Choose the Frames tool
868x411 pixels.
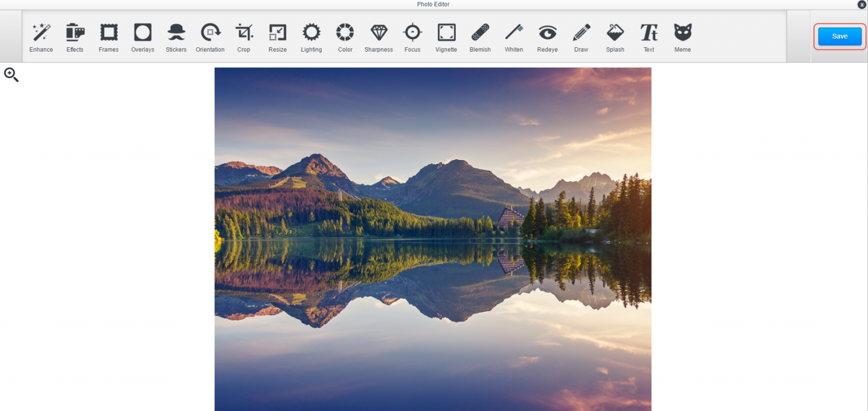108,37
